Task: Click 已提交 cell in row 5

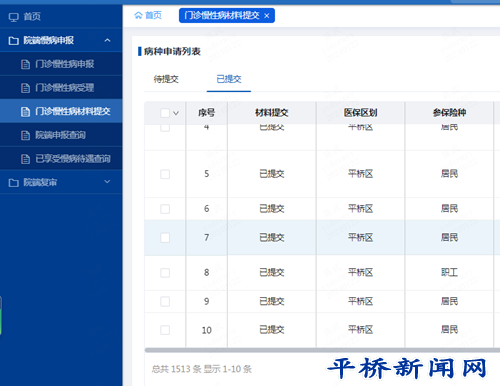Action: point(272,174)
